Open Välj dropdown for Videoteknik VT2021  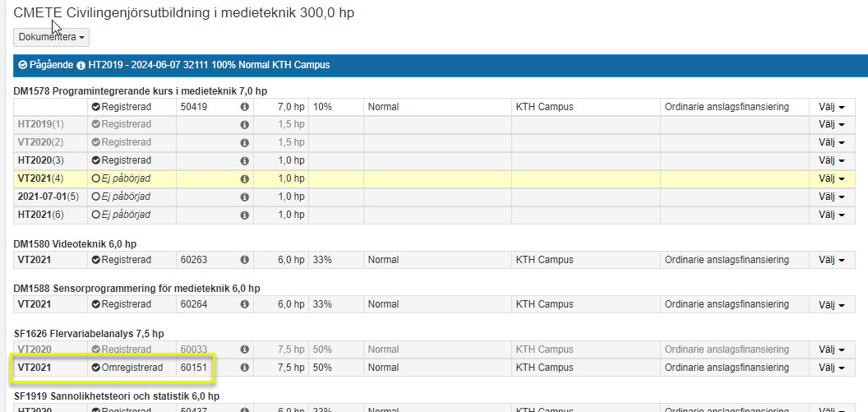coord(832,260)
